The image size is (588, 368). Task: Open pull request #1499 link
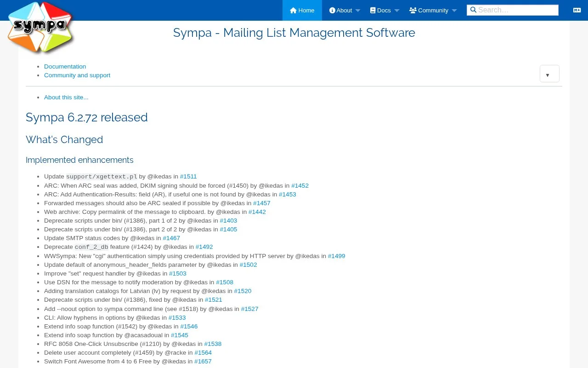(x=337, y=256)
